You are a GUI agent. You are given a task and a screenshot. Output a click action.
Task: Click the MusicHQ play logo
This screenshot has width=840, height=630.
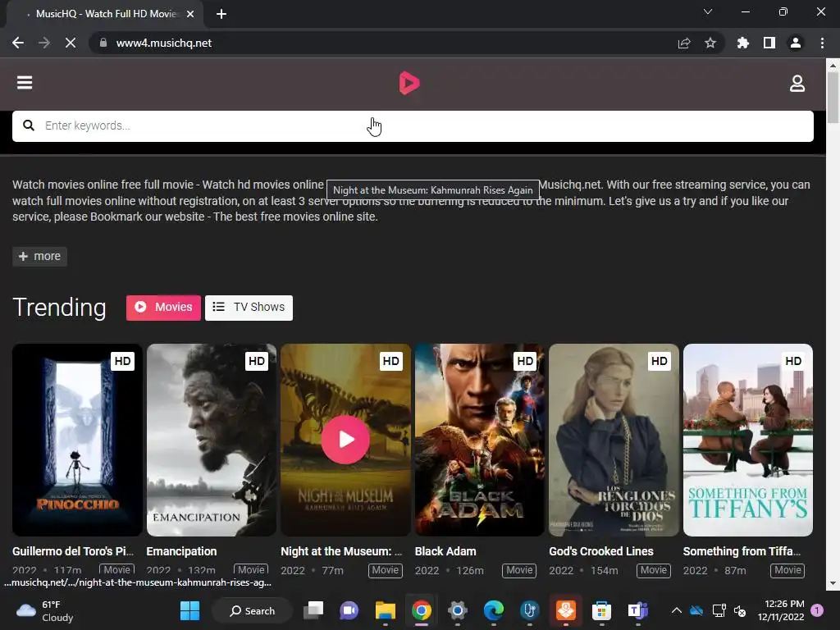(x=409, y=83)
